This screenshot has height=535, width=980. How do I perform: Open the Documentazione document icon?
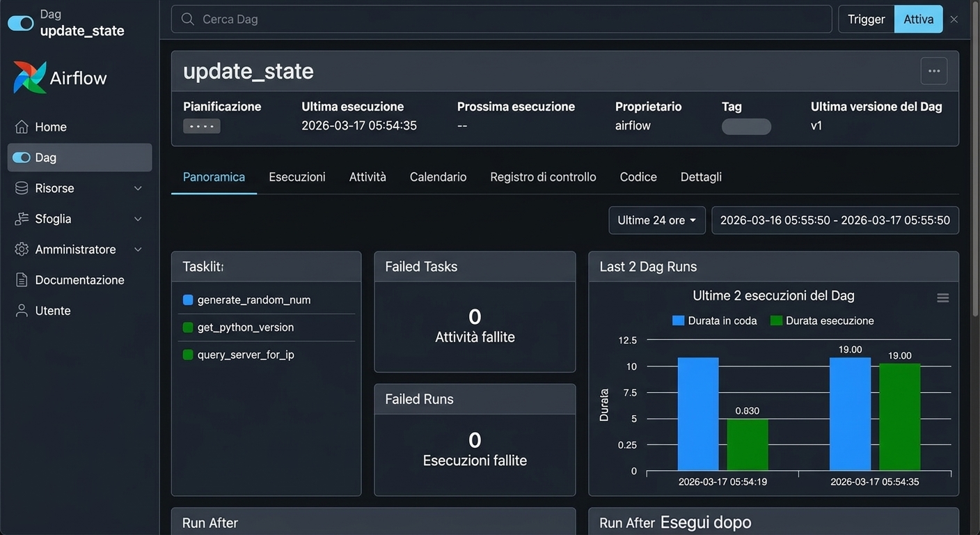[x=22, y=280]
